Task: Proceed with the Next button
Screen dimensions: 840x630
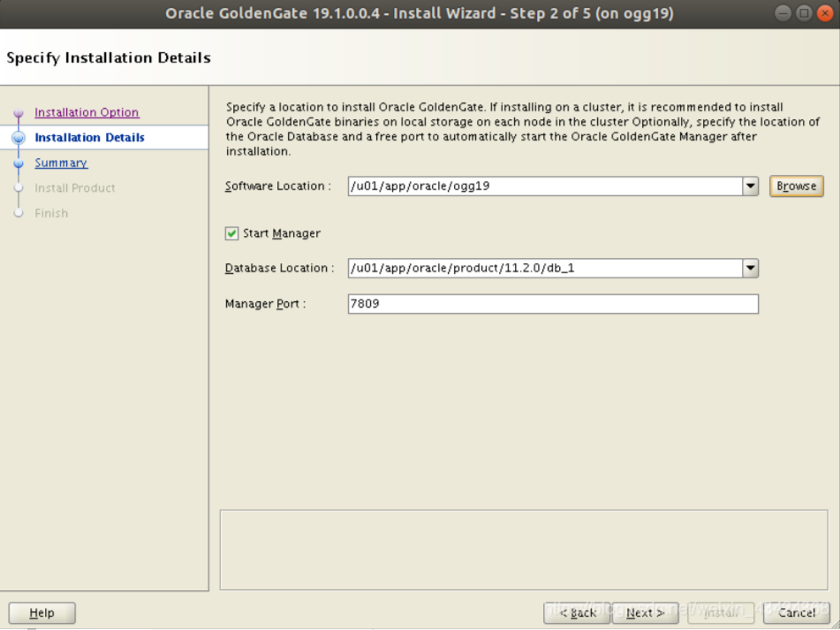Action: pyautogui.click(x=646, y=613)
